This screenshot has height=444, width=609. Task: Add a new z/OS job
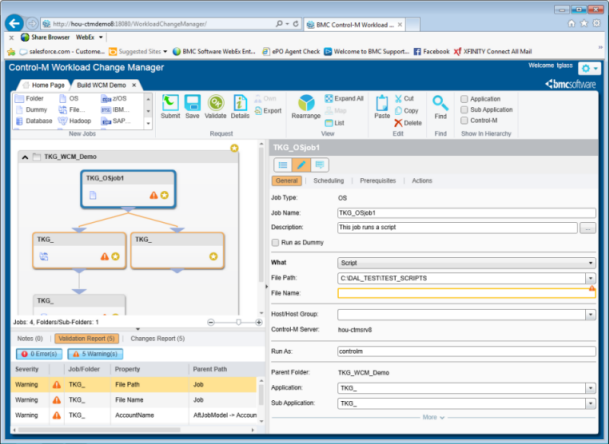[114, 99]
